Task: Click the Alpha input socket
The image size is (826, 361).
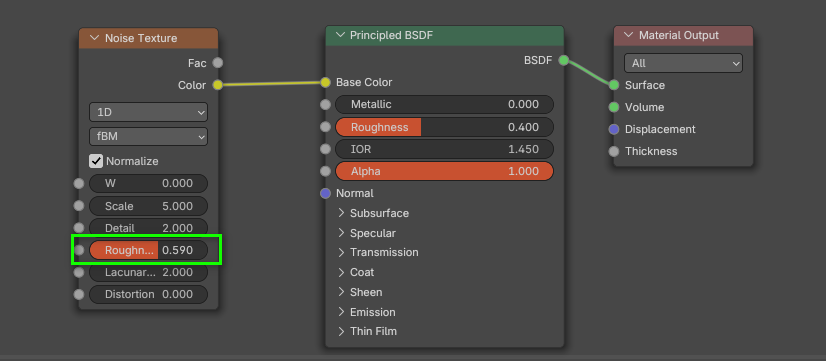Action: point(326,171)
